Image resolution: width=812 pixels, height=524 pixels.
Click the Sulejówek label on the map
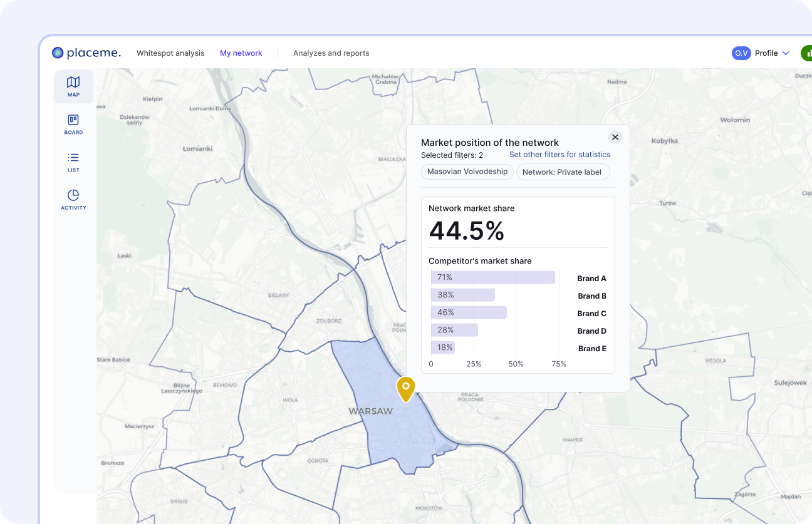click(x=791, y=383)
